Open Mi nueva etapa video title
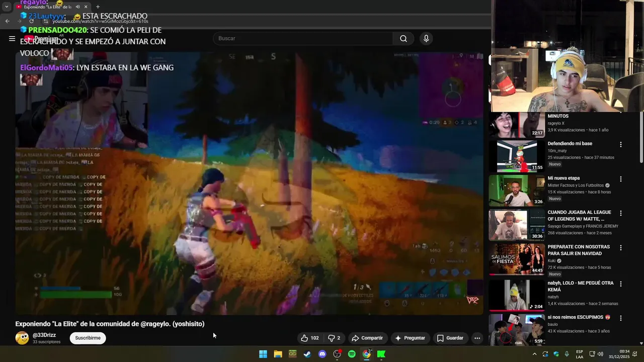Image resolution: width=644 pixels, height=362 pixels. point(563,178)
